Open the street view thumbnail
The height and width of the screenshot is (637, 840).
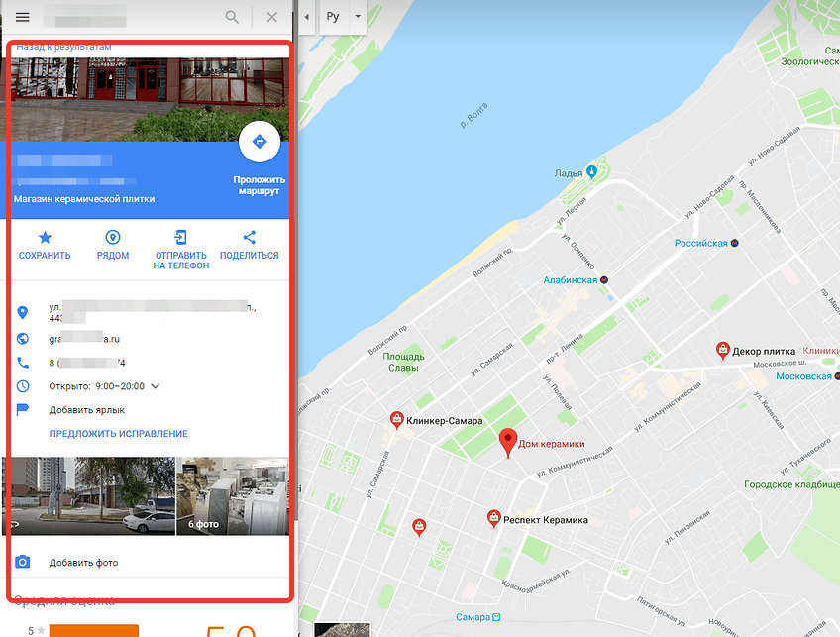tap(89, 496)
